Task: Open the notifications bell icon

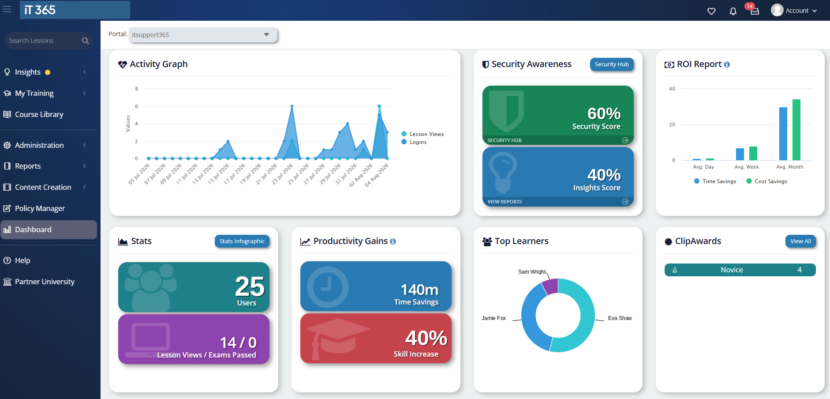Action: pos(733,11)
